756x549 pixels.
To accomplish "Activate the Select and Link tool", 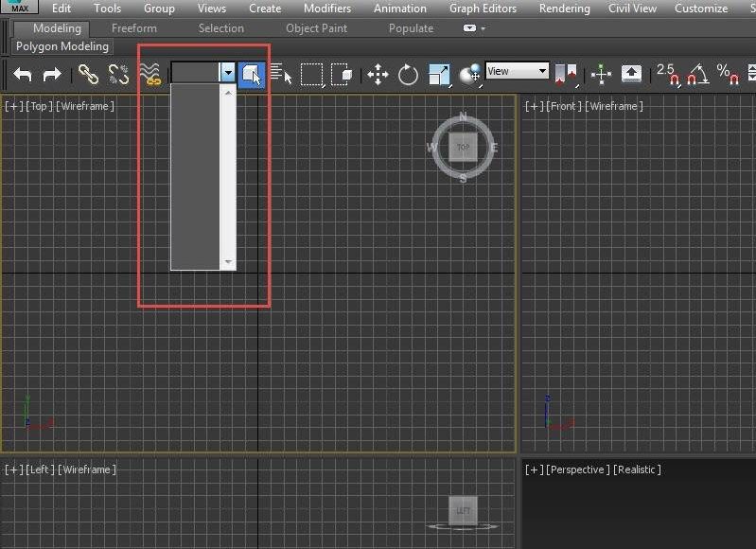I will [x=88, y=74].
